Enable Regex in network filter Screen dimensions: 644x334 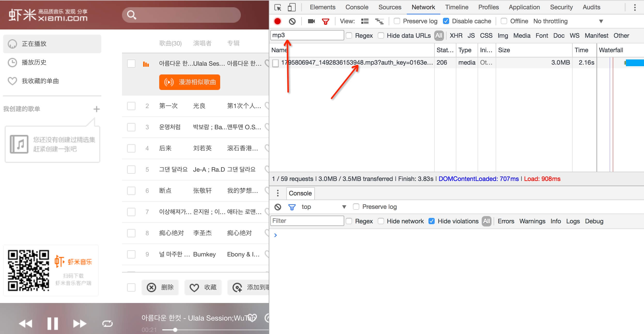349,35
